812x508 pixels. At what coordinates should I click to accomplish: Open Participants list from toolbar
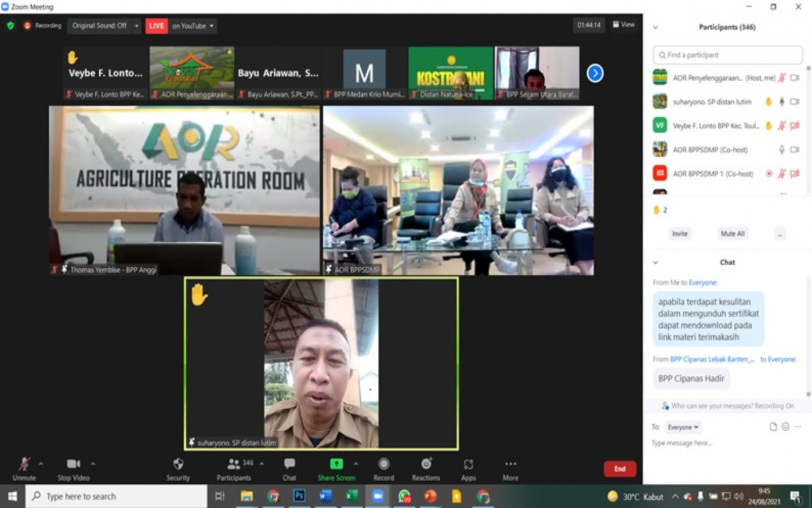(234, 464)
